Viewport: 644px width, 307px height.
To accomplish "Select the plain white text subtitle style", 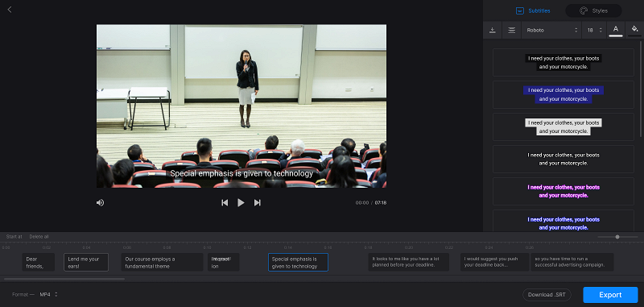I will (563, 159).
